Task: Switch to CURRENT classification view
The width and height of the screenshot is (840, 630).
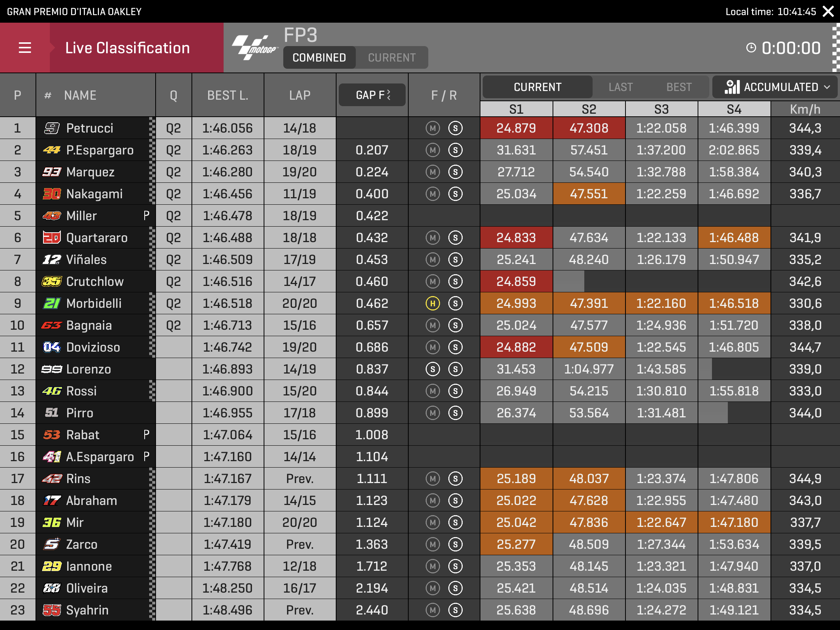Action: pos(392,58)
